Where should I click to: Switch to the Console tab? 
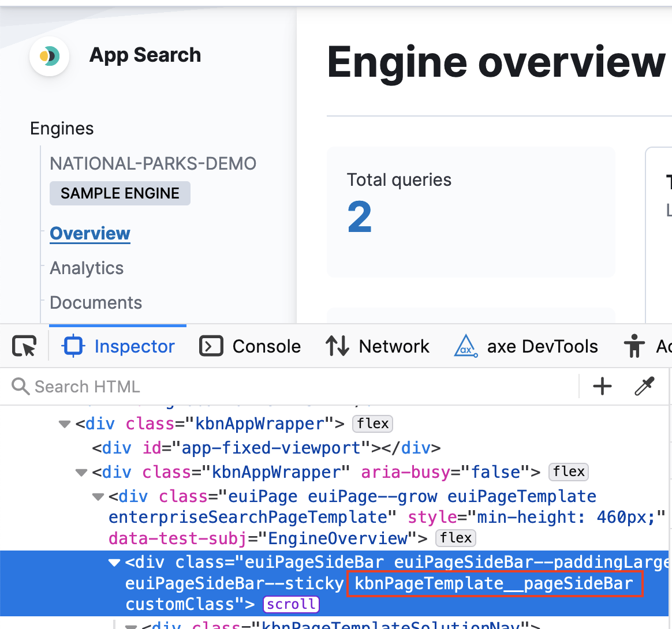pyautogui.click(x=250, y=346)
